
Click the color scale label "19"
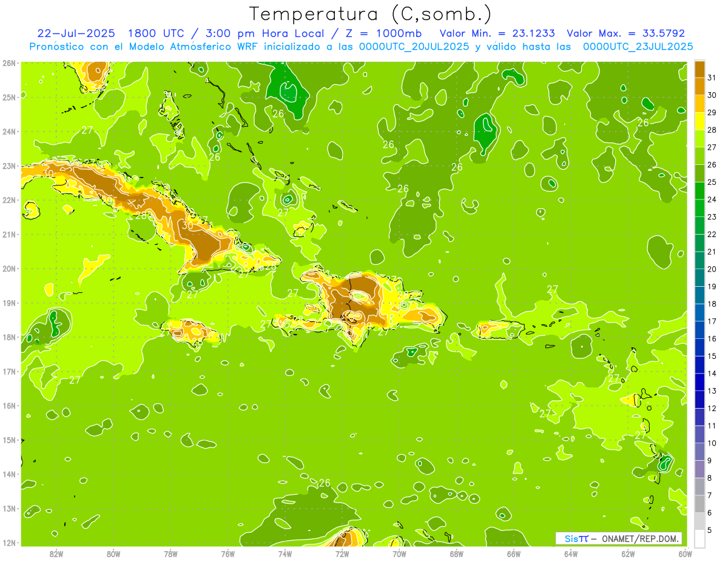click(712, 286)
